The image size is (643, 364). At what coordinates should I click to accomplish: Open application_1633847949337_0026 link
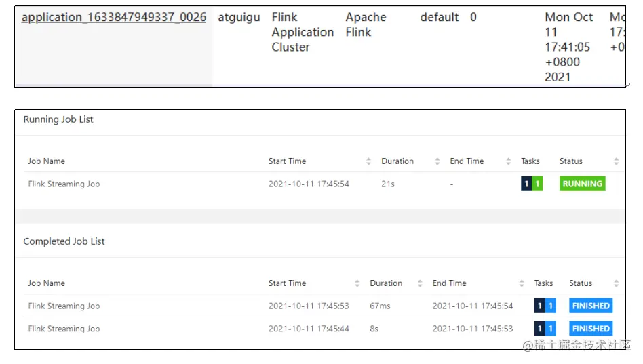pyautogui.click(x=113, y=17)
